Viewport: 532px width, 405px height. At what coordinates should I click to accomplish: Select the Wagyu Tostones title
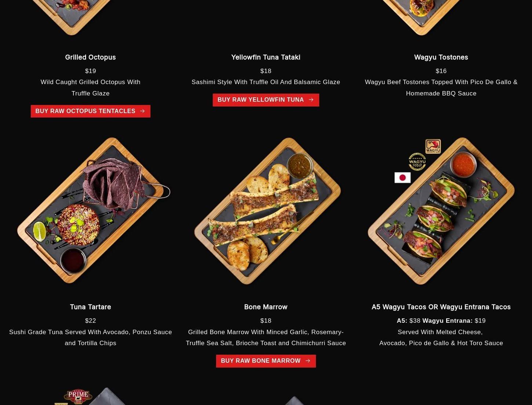[x=441, y=57]
